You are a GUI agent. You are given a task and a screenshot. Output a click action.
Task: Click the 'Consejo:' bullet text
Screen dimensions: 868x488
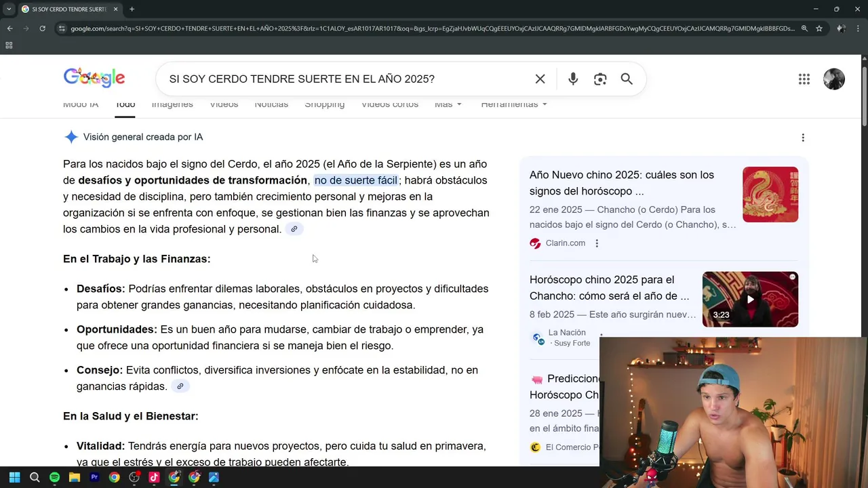click(100, 370)
